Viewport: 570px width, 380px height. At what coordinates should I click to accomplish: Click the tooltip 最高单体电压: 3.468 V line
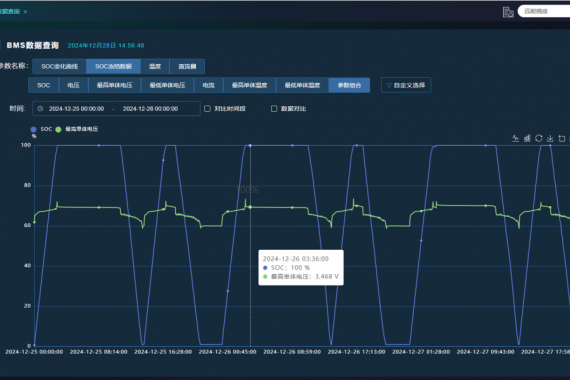(301, 277)
